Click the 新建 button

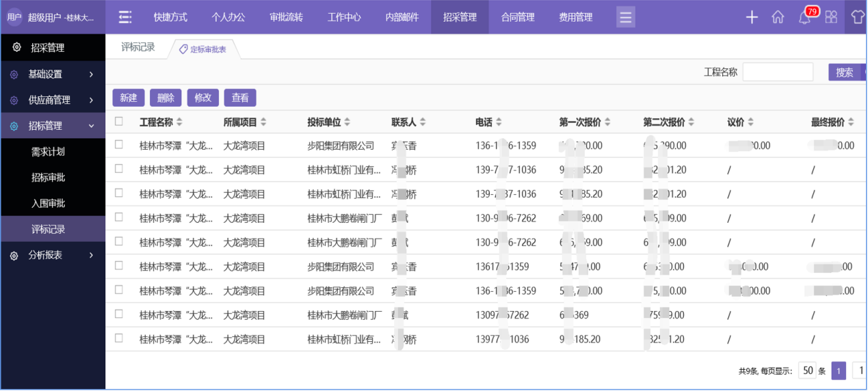[129, 98]
